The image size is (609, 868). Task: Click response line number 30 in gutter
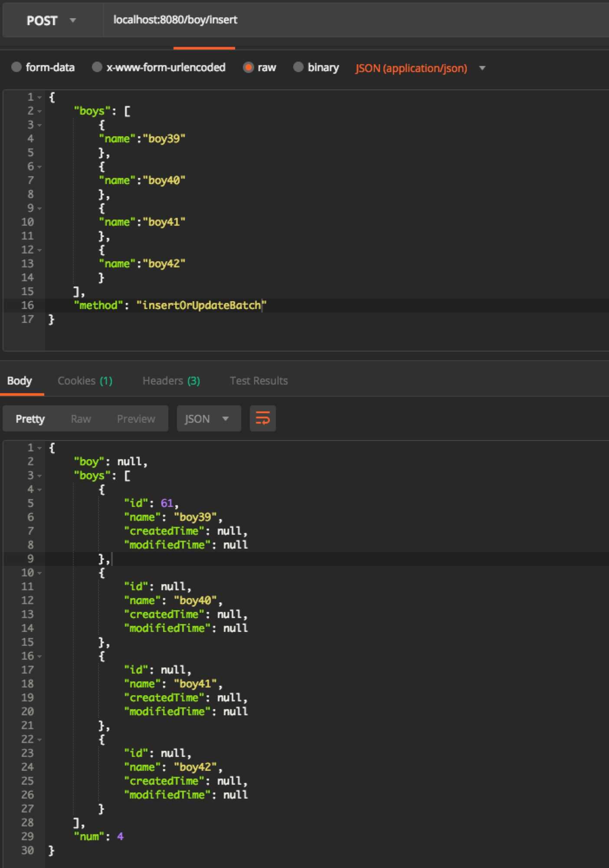(27, 851)
